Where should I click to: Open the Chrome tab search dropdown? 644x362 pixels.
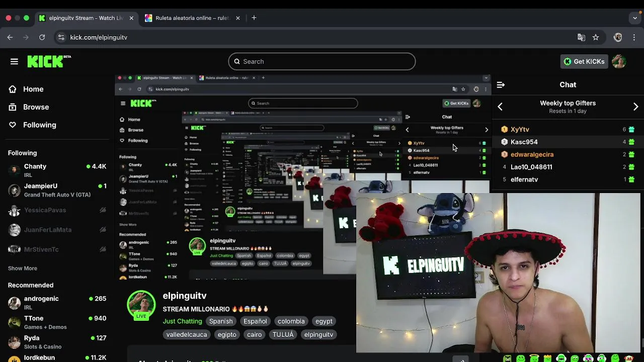click(635, 18)
